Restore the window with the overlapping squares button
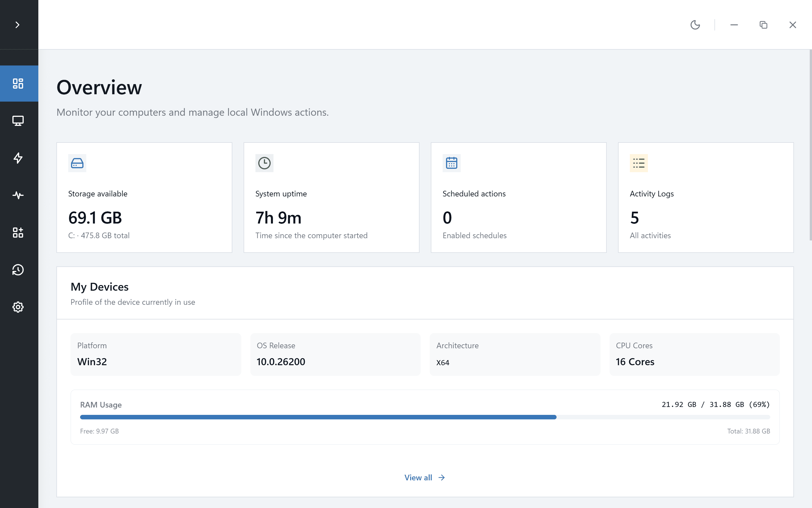 (763, 25)
